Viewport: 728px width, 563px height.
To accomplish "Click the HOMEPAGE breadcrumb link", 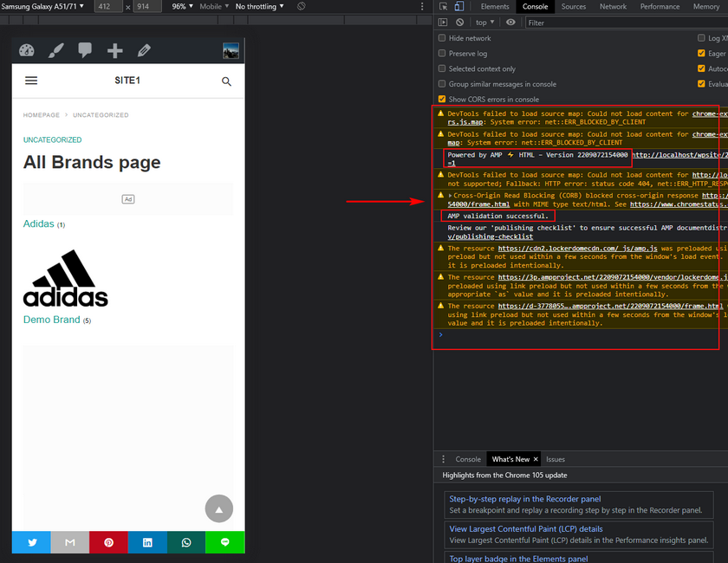I will 42,114.
